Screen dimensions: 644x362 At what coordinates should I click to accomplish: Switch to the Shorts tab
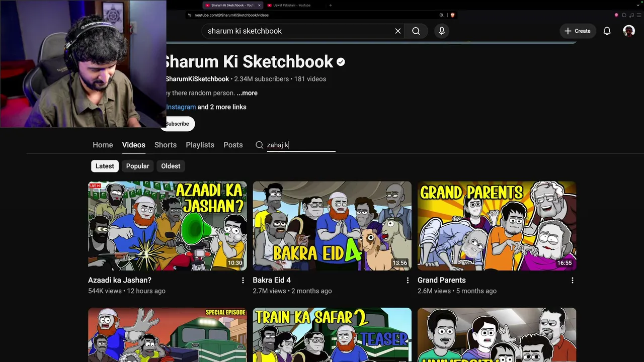click(x=166, y=145)
